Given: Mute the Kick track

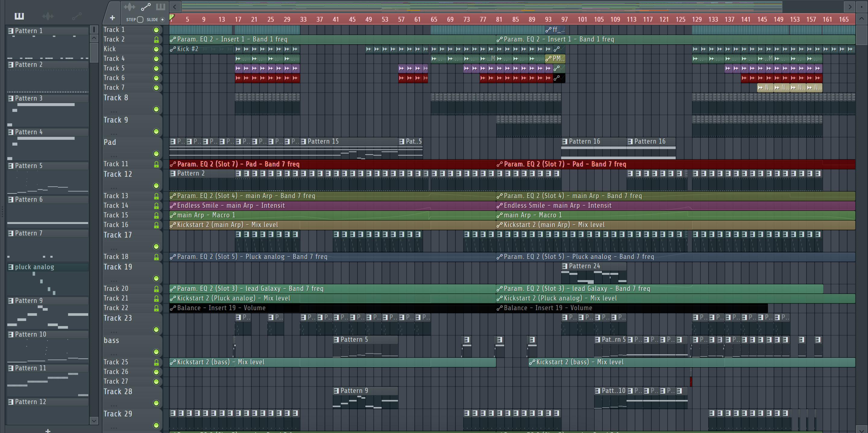Looking at the screenshot, I should coord(156,49).
